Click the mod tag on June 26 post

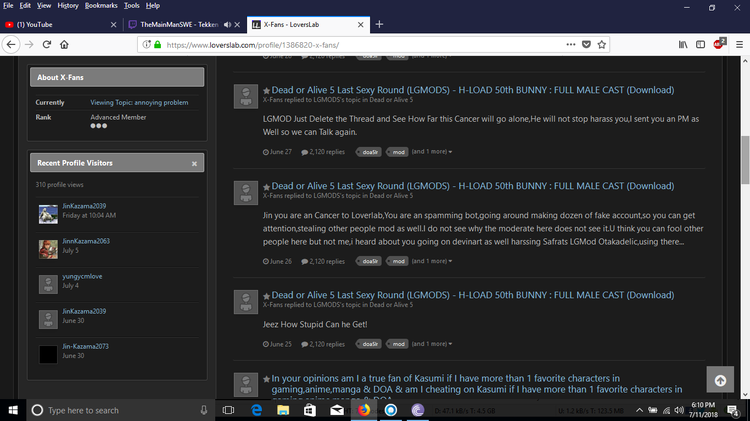coord(397,261)
